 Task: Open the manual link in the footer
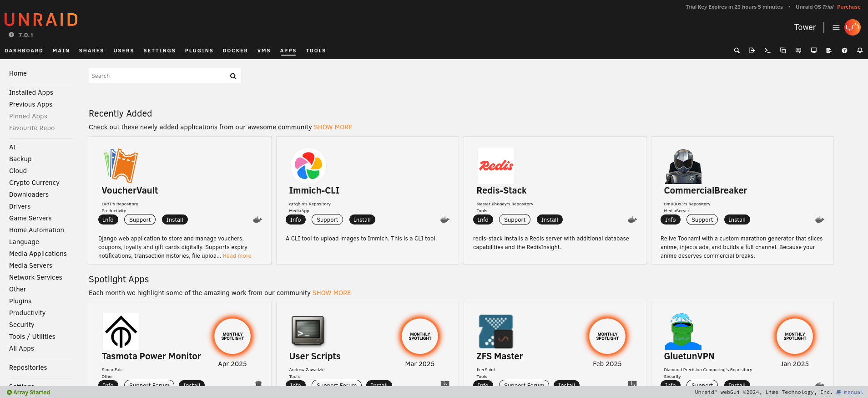point(850,392)
